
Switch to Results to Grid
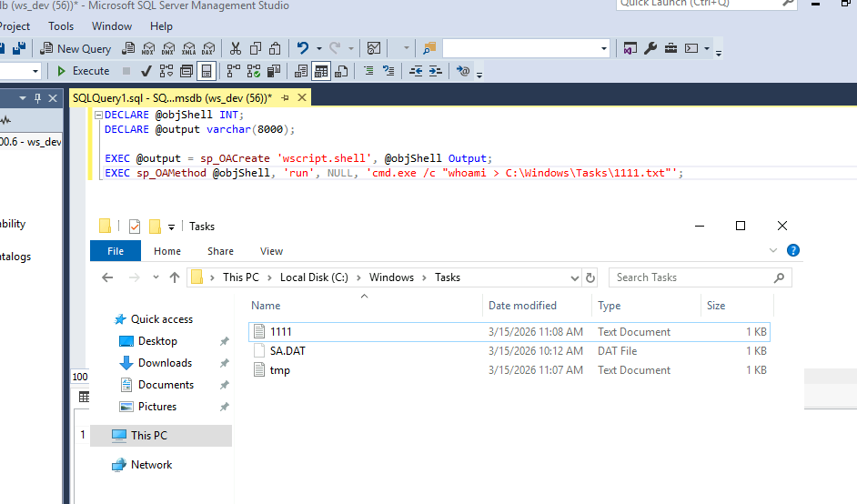click(321, 71)
